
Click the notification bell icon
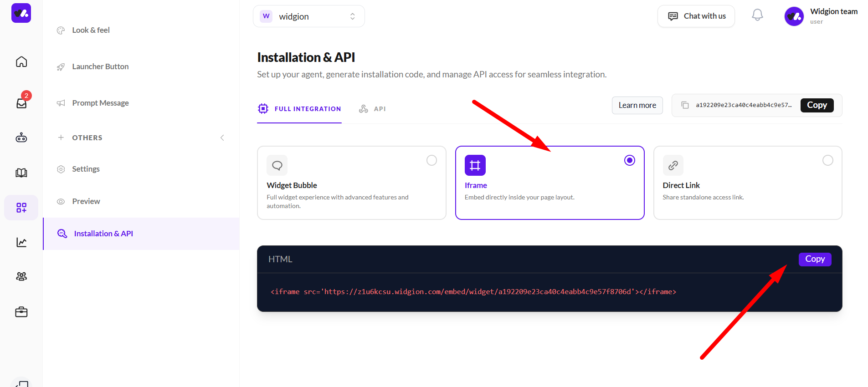(757, 15)
